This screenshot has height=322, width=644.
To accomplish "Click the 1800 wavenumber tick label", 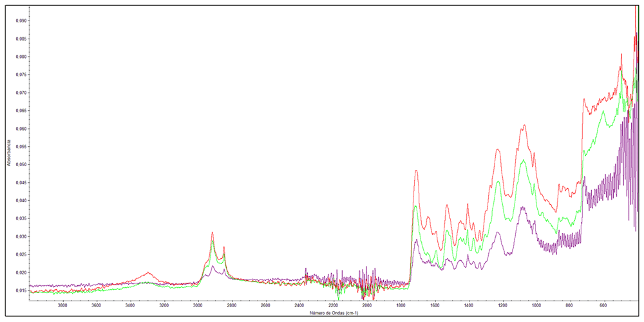I will click(x=401, y=306).
